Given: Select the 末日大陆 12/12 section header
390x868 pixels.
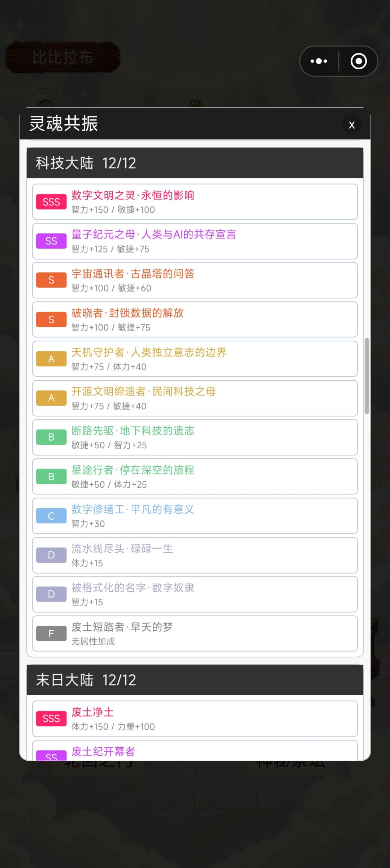Looking at the screenshot, I should coord(195,680).
